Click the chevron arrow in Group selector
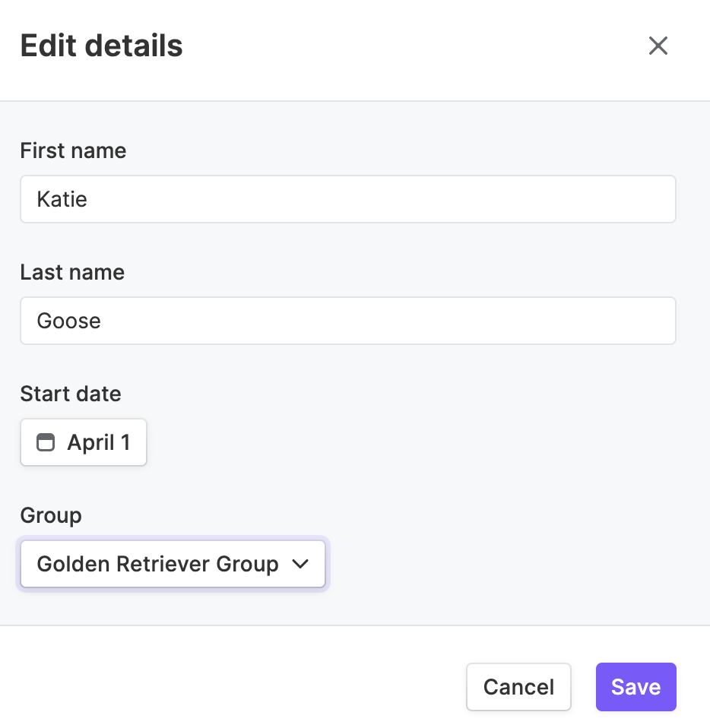 [300, 564]
